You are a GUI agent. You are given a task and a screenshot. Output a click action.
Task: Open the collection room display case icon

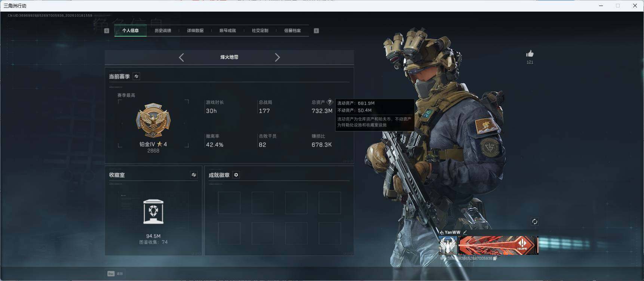click(x=153, y=211)
